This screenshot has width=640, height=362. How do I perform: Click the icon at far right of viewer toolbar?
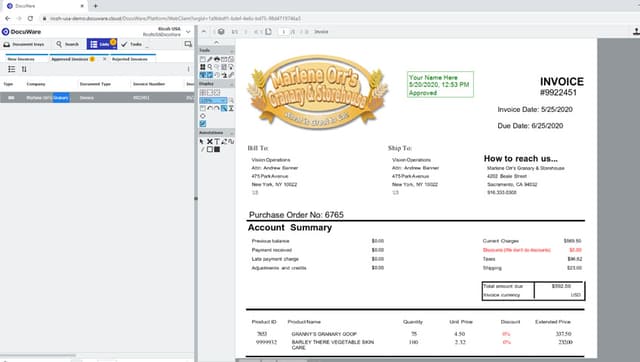[636, 31]
